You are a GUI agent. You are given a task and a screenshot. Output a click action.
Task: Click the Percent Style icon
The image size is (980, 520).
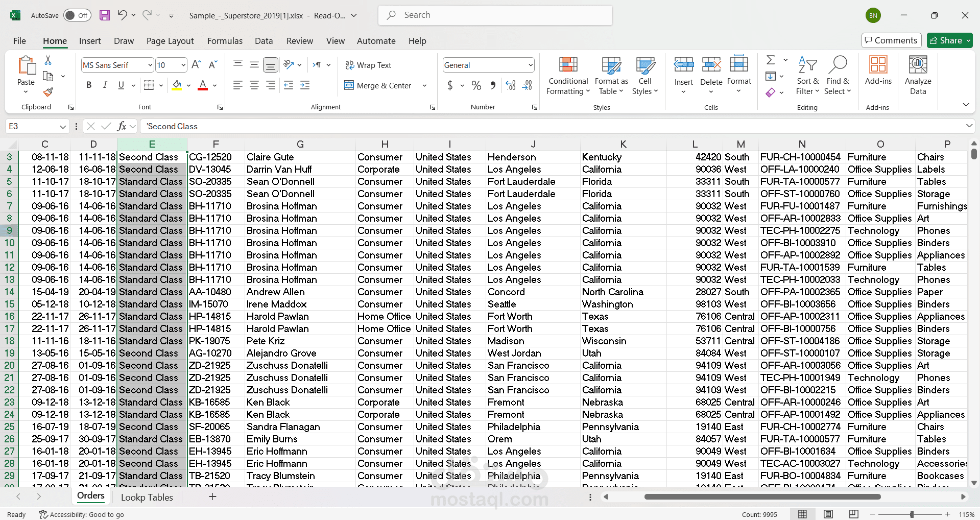476,85
